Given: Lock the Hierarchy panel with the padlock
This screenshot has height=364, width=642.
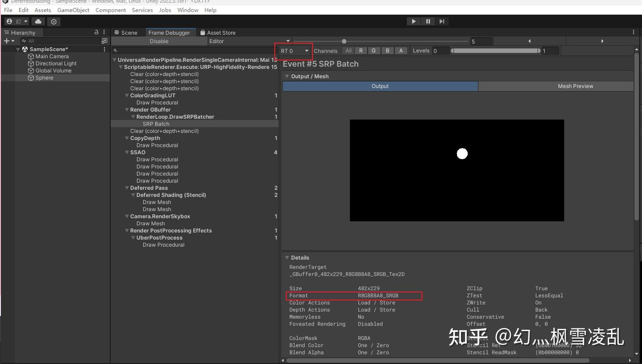Looking at the screenshot, I should coord(96,33).
